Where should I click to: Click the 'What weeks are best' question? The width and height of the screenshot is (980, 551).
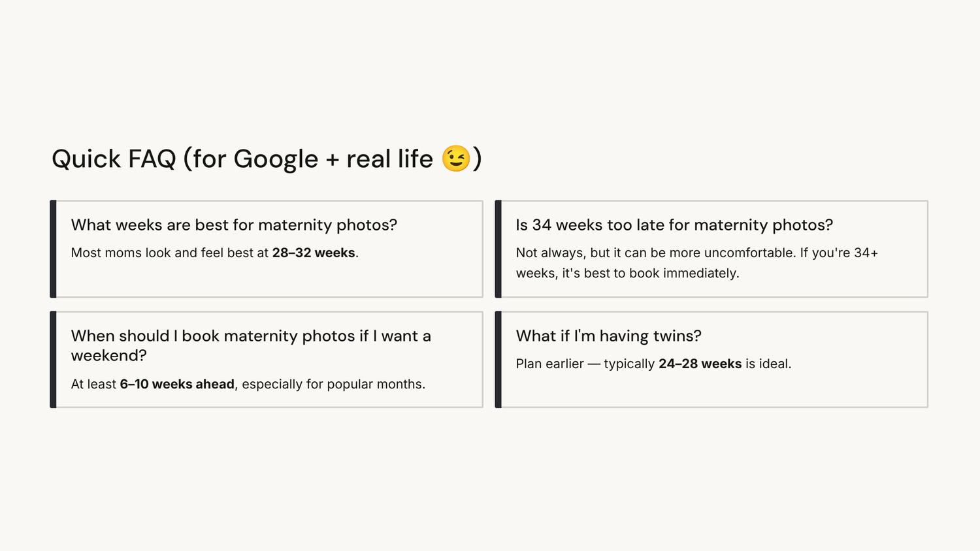pyautogui.click(x=234, y=225)
